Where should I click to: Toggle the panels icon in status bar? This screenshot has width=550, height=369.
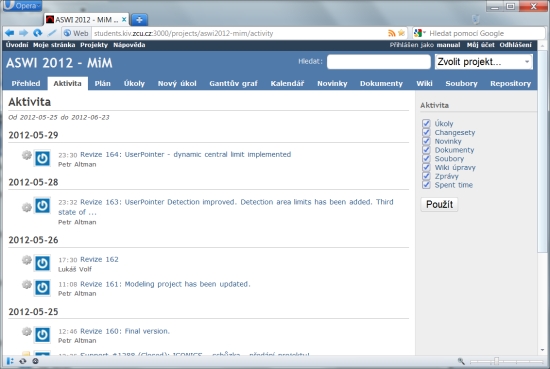[10, 361]
